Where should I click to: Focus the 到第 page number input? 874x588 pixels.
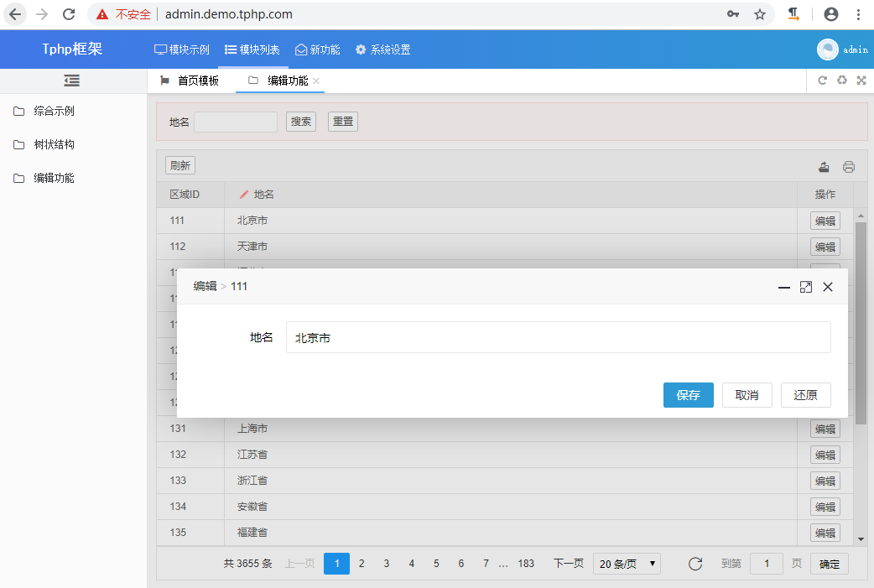pyautogui.click(x=767, y=564)
